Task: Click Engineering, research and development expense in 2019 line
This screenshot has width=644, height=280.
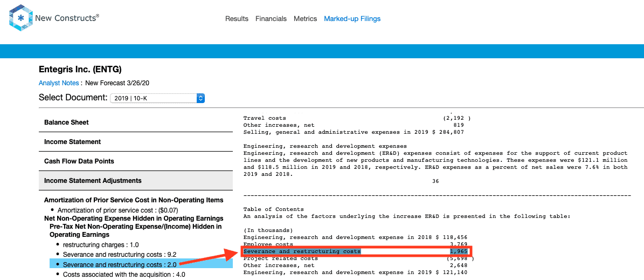Action: pyautogui.click(x=355, y=272)
